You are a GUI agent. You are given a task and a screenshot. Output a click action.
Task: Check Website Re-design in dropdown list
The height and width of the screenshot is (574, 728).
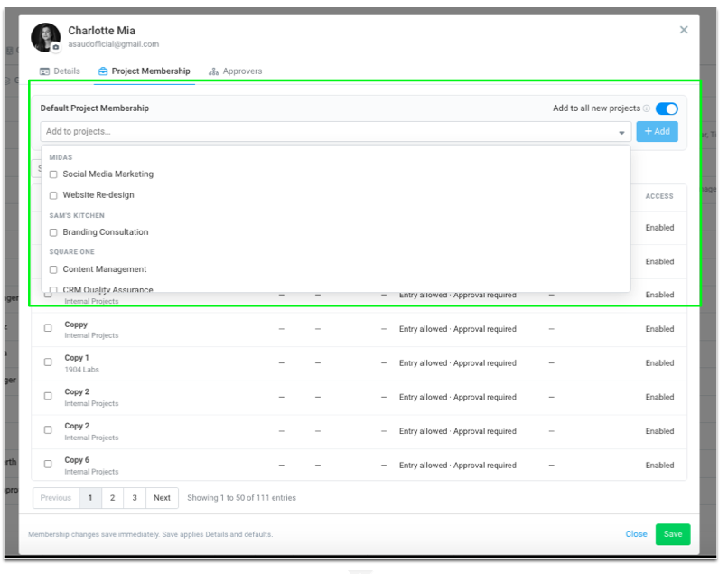pyautogui.click(x=53, y=195)
